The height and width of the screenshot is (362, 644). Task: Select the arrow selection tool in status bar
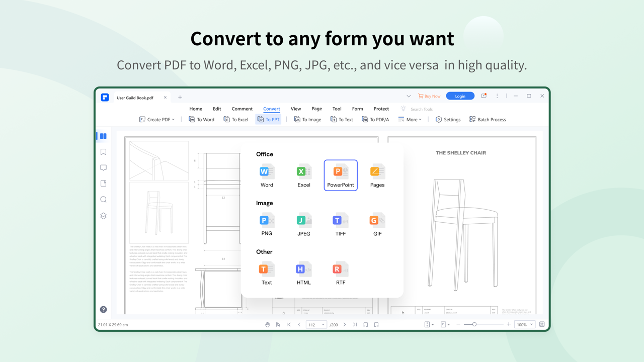click(278, 325)
